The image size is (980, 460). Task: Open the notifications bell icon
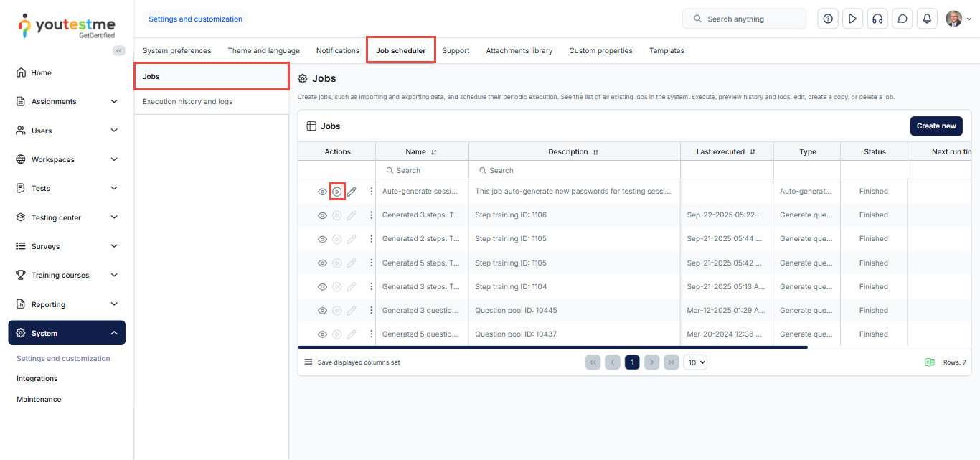(927, 19)
